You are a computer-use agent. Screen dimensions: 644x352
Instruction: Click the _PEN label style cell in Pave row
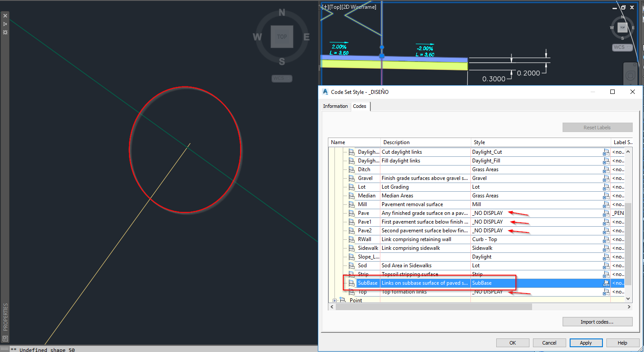coord(618,213)
